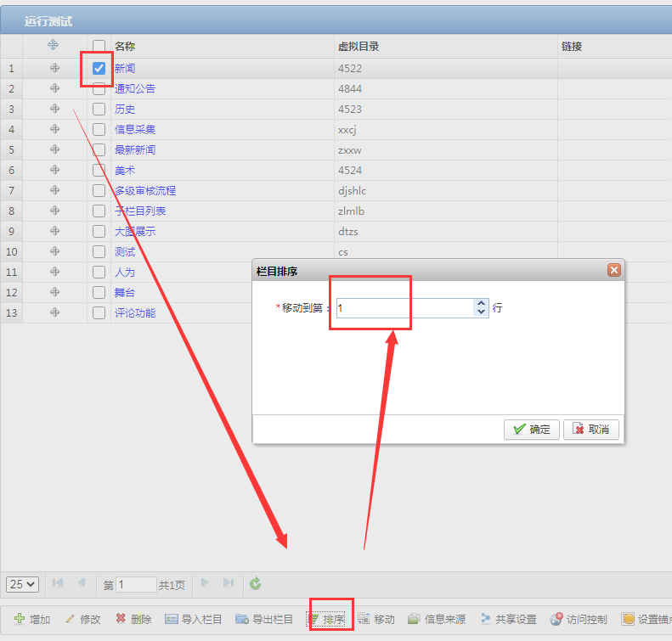Uncheck the 新闻 row checkbox

tap(99, 69)
